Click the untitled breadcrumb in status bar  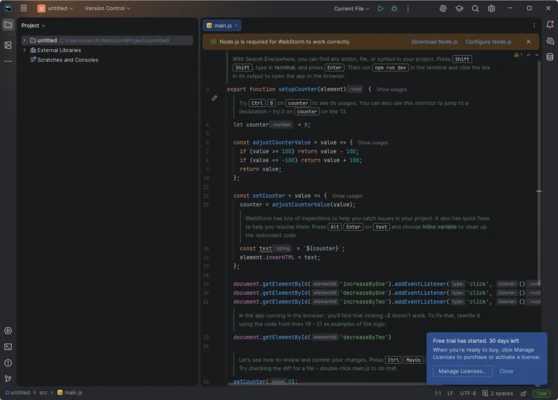click(17, 393)
